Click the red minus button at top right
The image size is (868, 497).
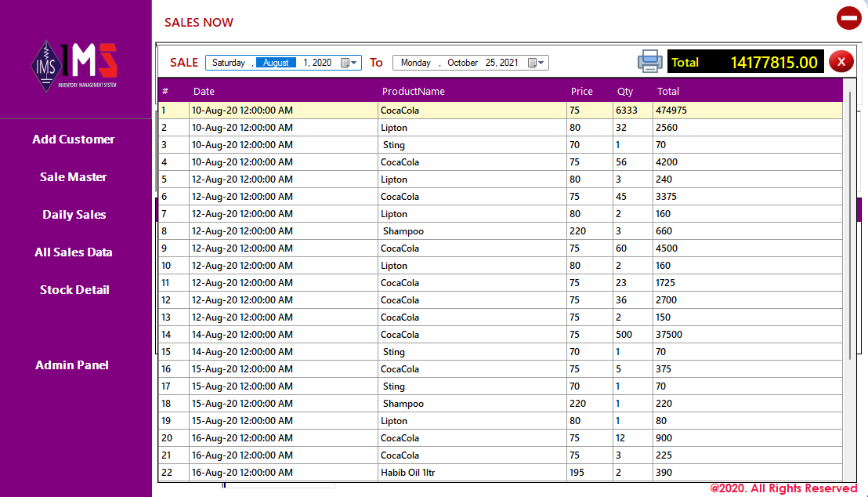(x=848, y=18)
